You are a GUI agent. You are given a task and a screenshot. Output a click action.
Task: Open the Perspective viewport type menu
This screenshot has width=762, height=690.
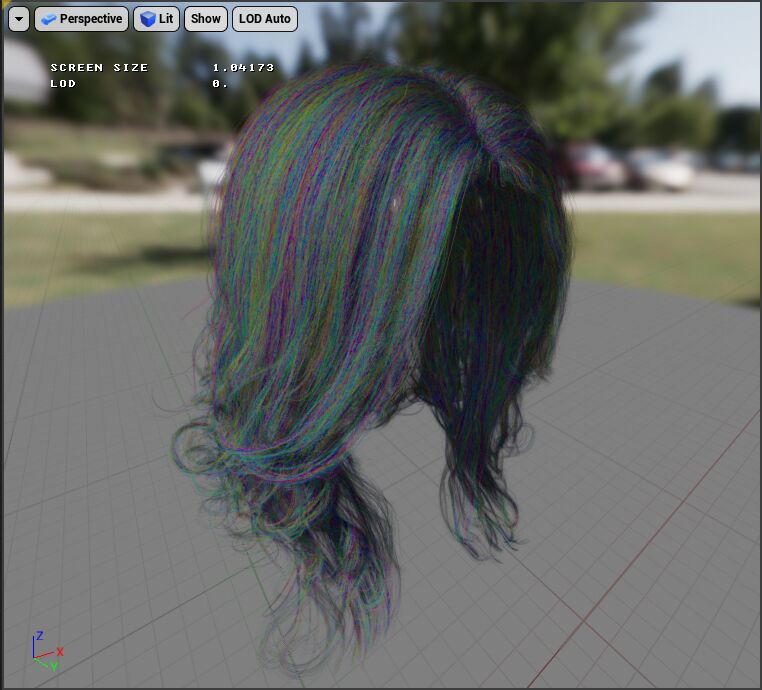[82, 19]
